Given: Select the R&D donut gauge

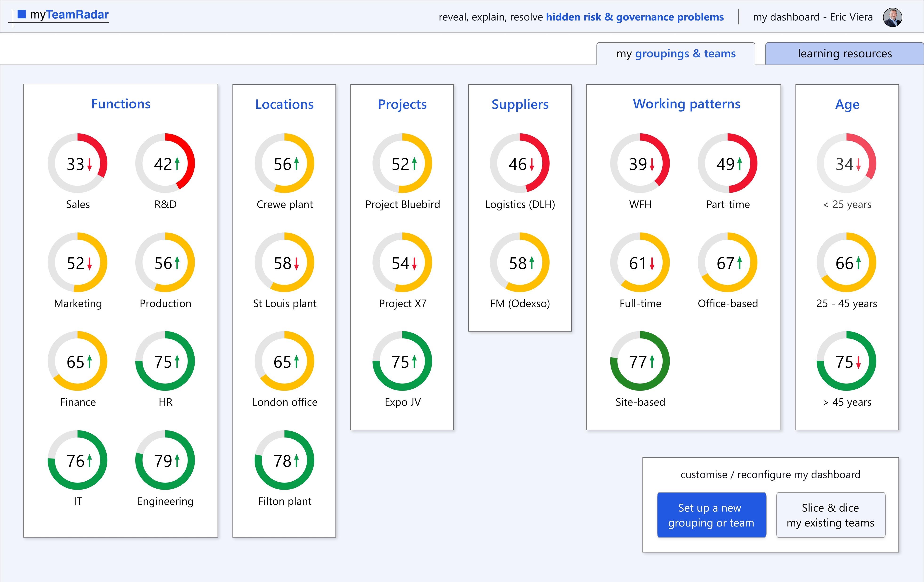Looking at the screenshot, I should pos(165,163).
